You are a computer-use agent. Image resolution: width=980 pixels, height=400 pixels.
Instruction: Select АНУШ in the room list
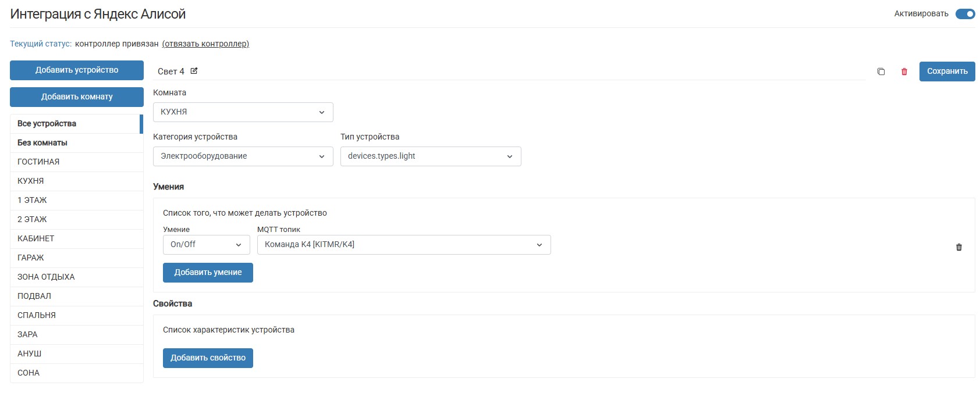pos(76,354)
